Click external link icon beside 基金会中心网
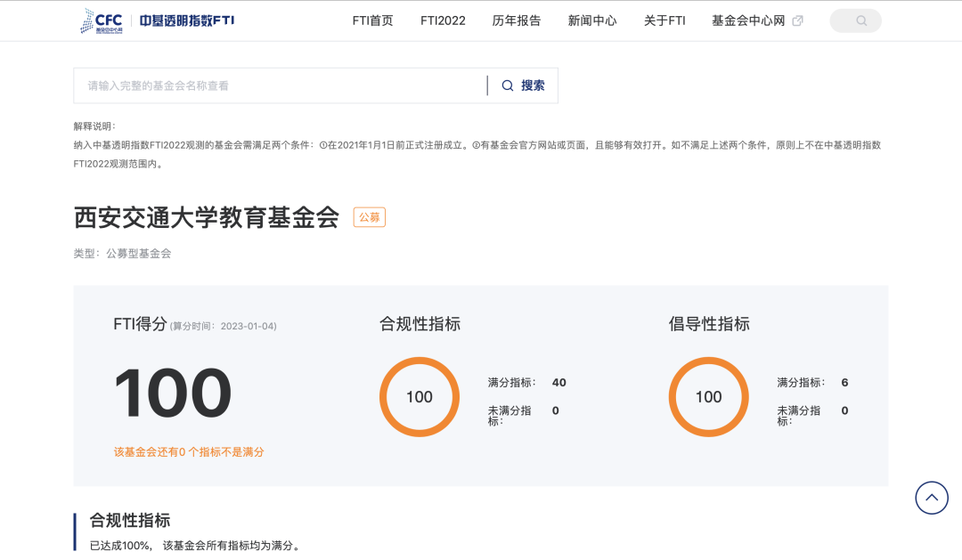Image resolution: width=962 pixels, height=560 pixels. (797, 20)
